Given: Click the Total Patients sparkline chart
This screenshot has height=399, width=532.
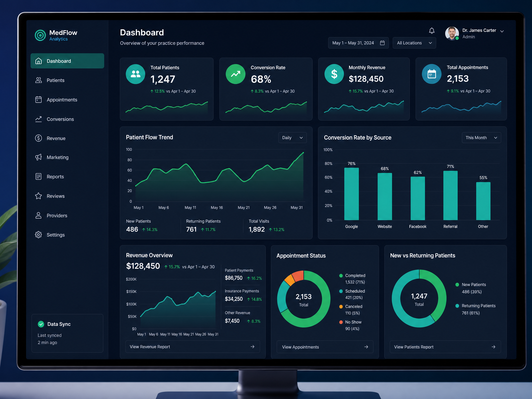Looking at the screenshot, I should coord(167,108).
